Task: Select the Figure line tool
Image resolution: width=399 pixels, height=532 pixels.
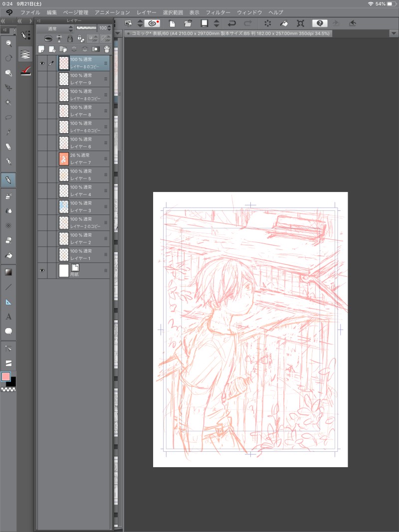Action: pos(8,287)
